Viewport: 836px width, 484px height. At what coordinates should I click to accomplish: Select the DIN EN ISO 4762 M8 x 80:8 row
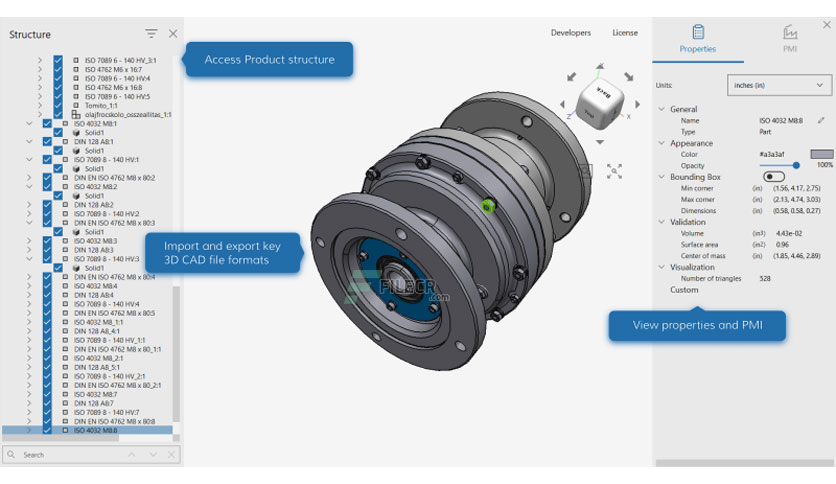pos(115,422)
